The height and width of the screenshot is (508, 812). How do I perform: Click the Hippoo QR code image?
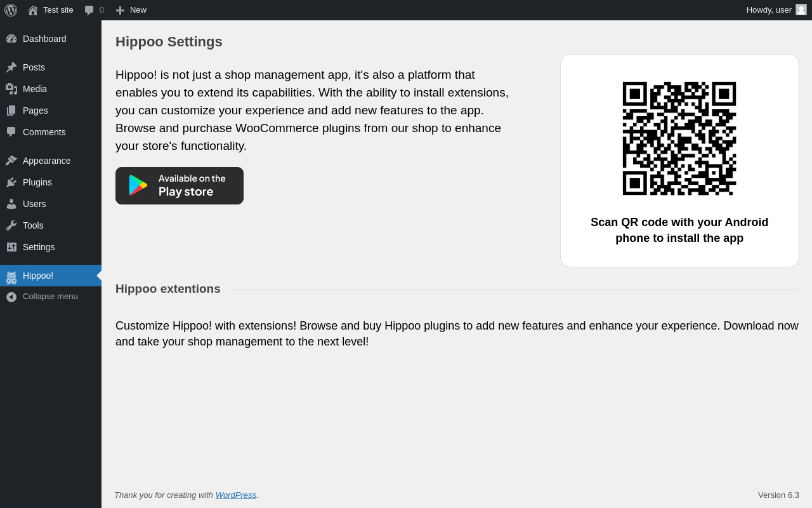pos(679,138)
